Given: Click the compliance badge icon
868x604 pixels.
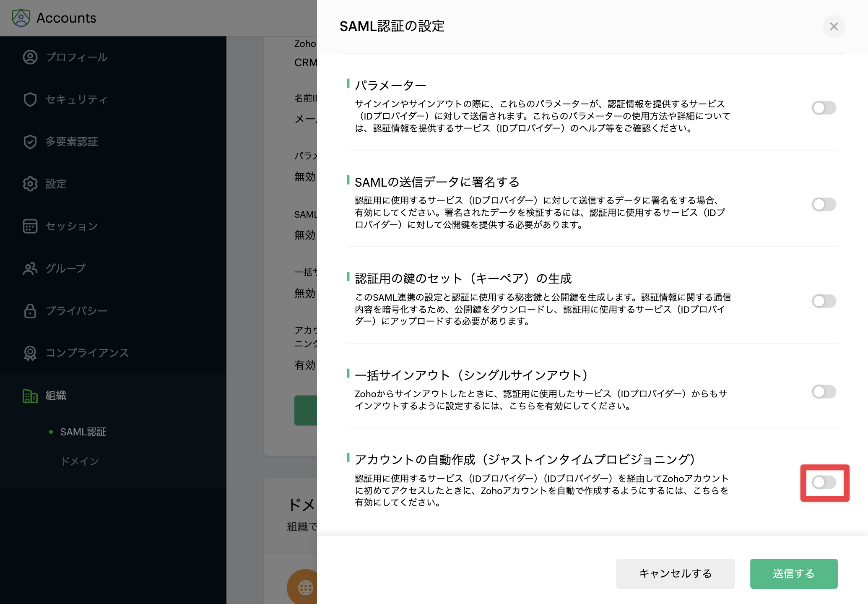Looking at the screenshot, I should 30,353.
